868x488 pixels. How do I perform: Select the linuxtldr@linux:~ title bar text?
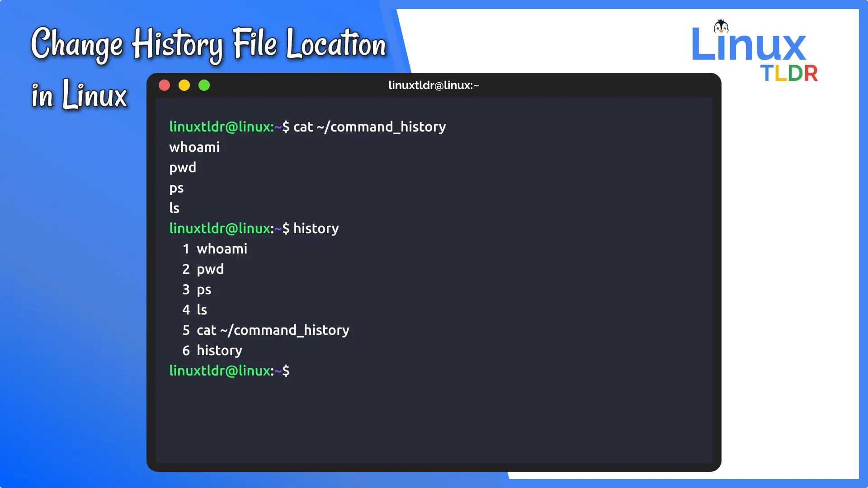tap(434, 85)
